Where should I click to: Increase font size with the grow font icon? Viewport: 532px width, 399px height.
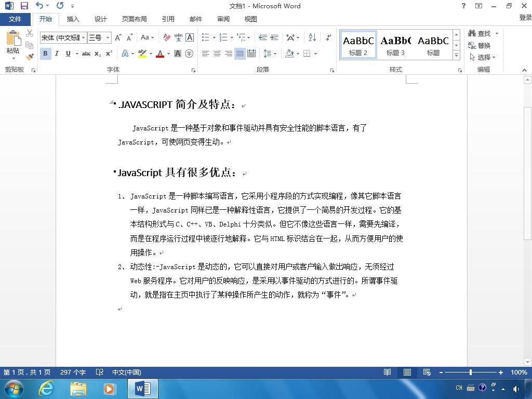(118, 37)
